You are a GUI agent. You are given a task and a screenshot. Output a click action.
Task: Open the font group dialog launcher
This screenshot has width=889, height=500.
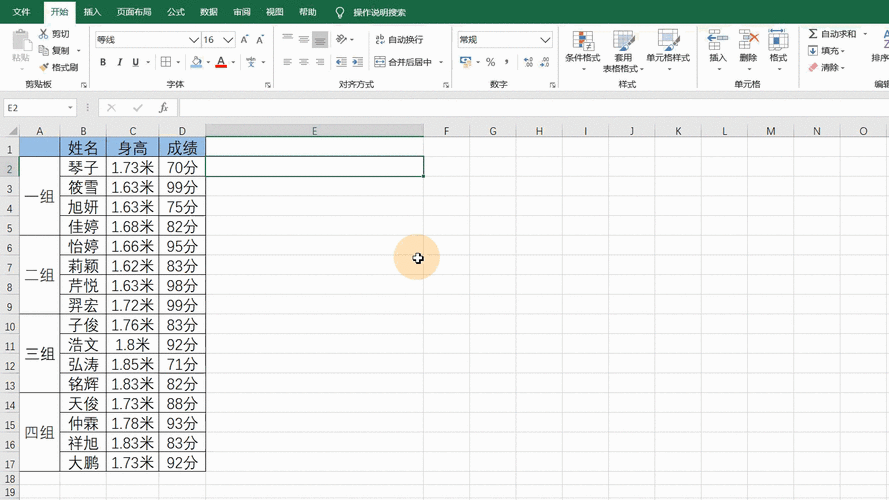pyautogui.click(x=268, y=84)
